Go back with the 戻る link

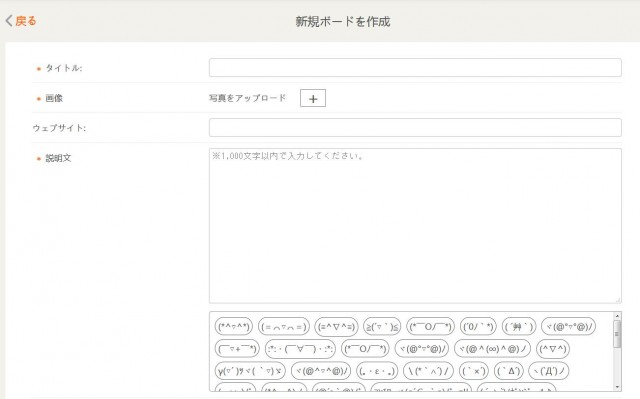point(21,21)
